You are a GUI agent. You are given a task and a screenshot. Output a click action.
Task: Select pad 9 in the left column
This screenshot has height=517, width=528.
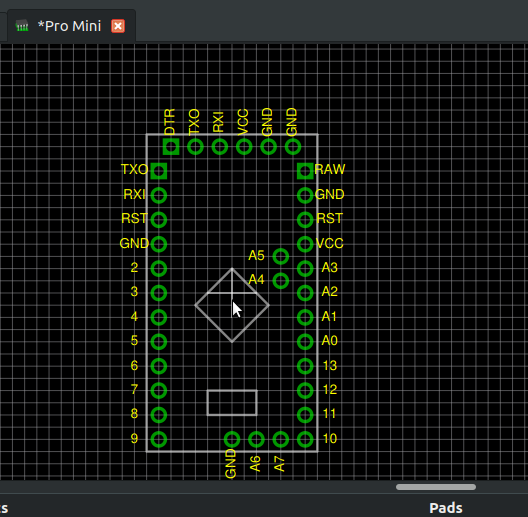coord(159,439)
